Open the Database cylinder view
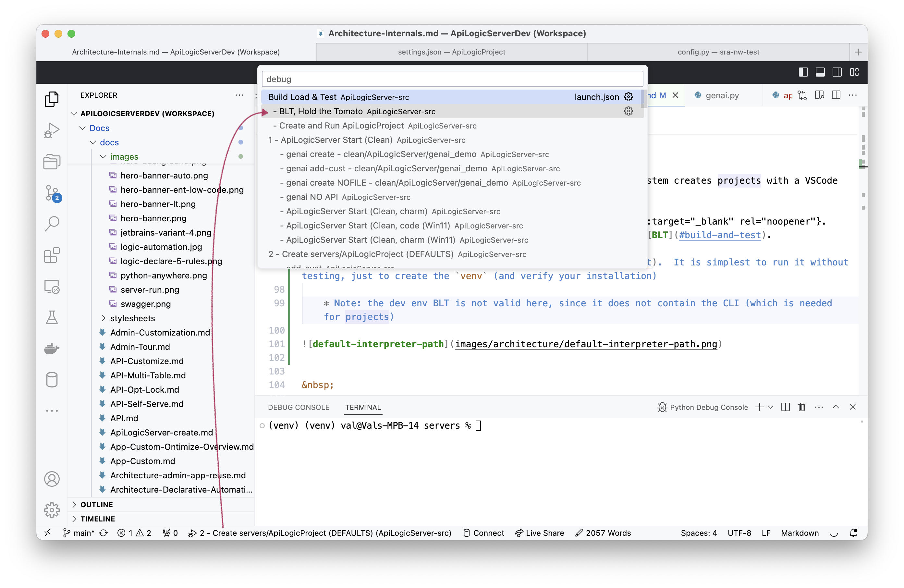Image resolution: width=904 pixels, height=588 pixels. pyautogui.click(x=52, y=379)
